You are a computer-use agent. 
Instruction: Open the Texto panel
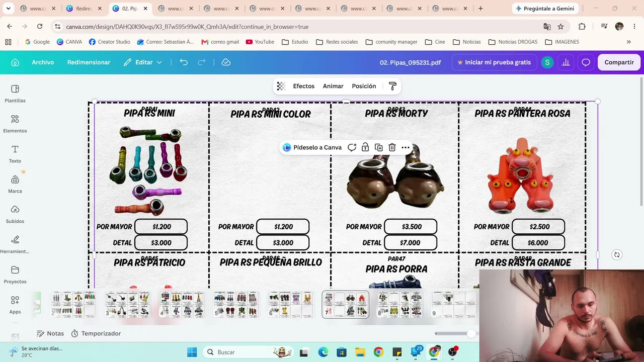coord(15,154)
